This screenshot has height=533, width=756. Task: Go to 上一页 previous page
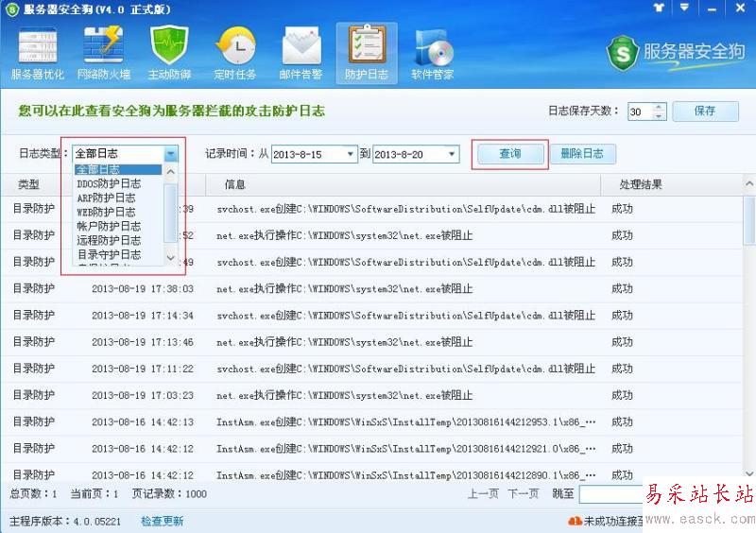[x=483, y=493]
